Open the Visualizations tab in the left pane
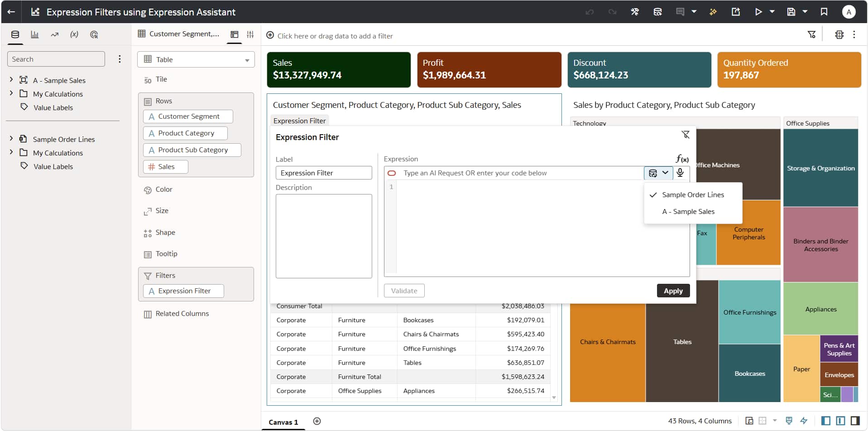The height and width of the screenshot is (432, 868). coord(35,34)
